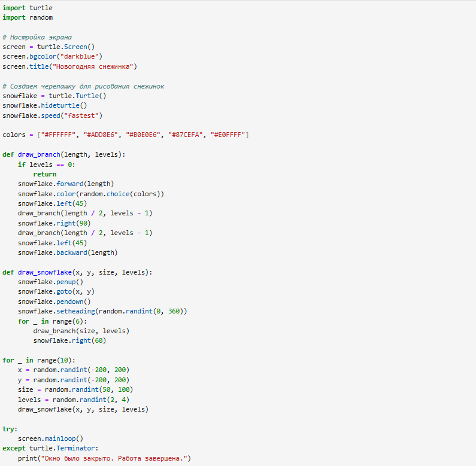Click the 'def draw_branch(length, levels):' line

coord(64,155)
